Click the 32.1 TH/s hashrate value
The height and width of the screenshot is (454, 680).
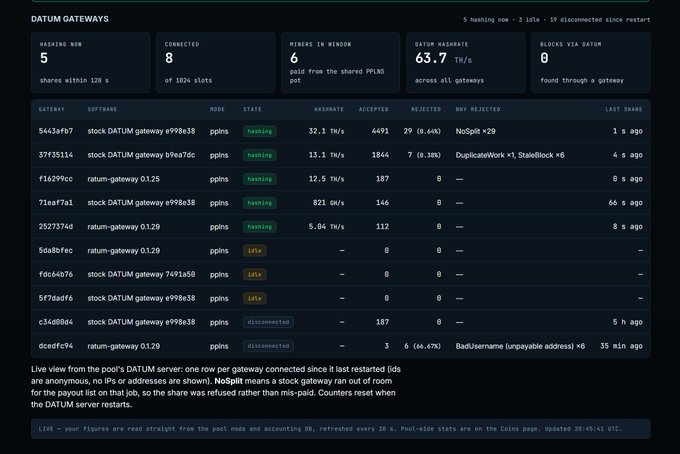pos(327,131)
